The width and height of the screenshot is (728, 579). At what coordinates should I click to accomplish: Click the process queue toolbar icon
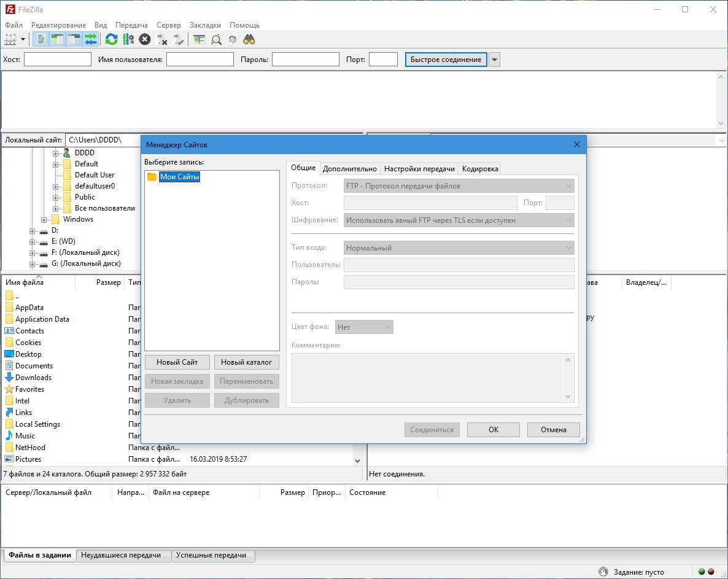click(128, 39)
